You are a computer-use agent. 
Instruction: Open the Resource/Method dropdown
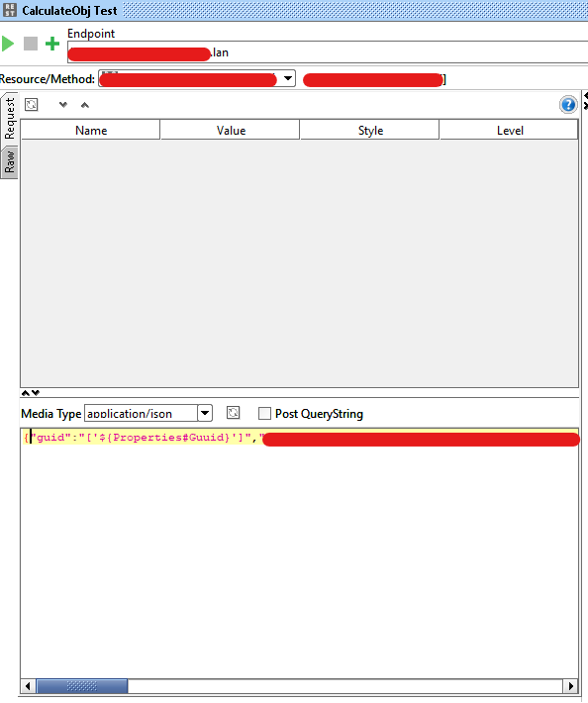coord(288,78)
